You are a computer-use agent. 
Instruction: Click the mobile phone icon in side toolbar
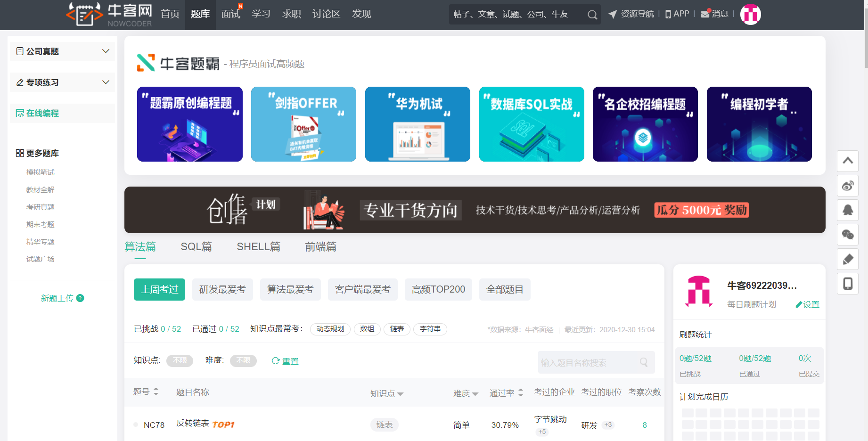click(848, 284)
